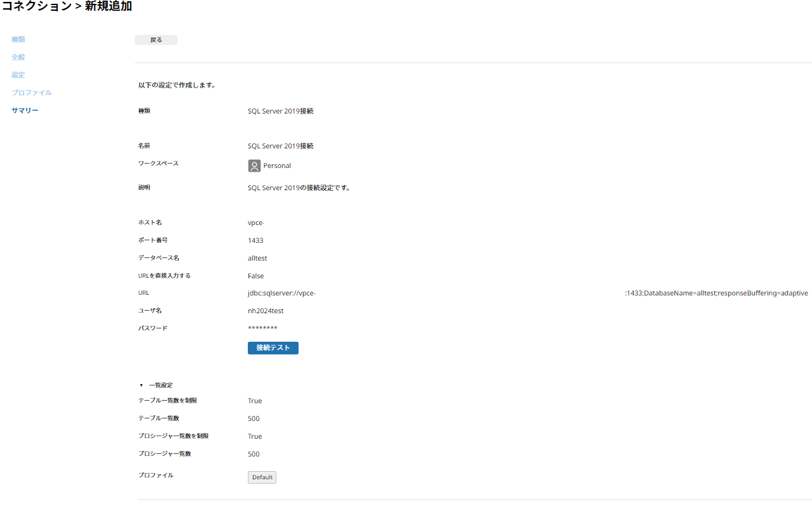Click the False value for URLを直接入力する
The width and height of the screenshot is (812, 511).
[x=256, y=276]
